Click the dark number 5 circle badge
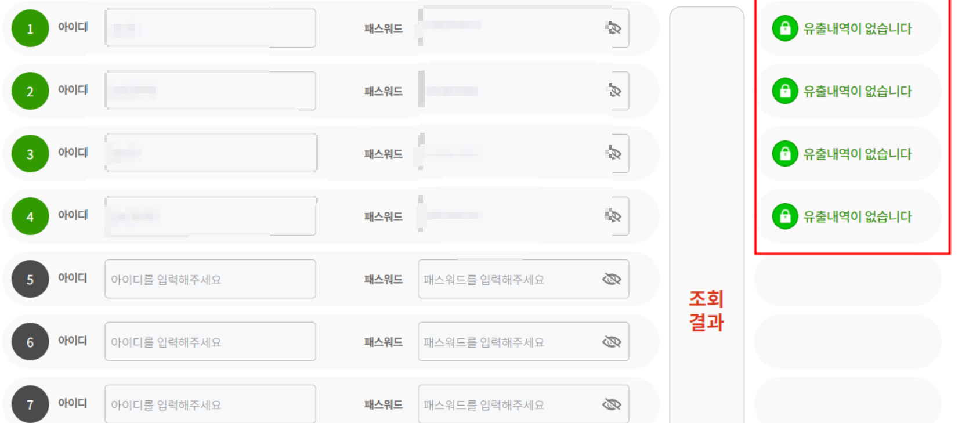This screenshot has width=980, height=423. tap(30, 279)
